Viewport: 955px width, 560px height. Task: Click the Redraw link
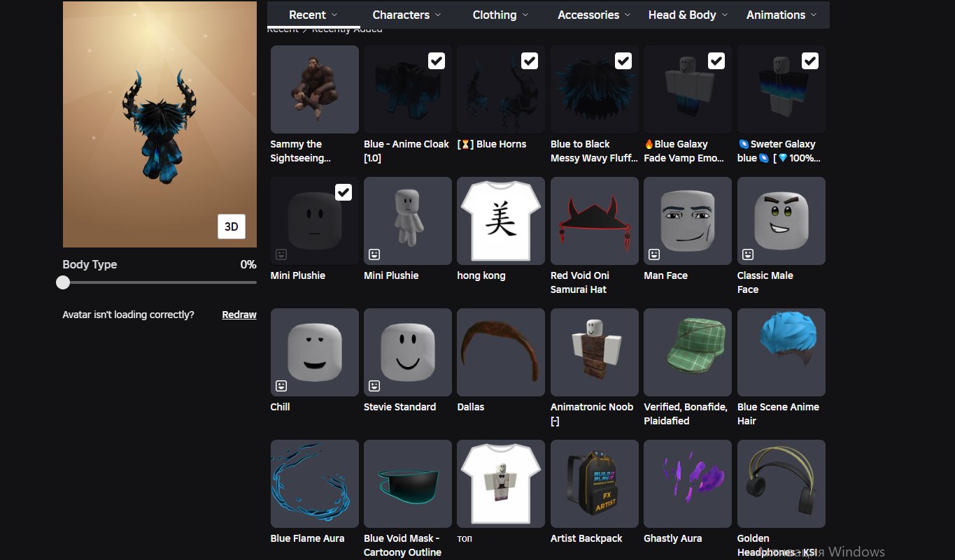(239, 315)
